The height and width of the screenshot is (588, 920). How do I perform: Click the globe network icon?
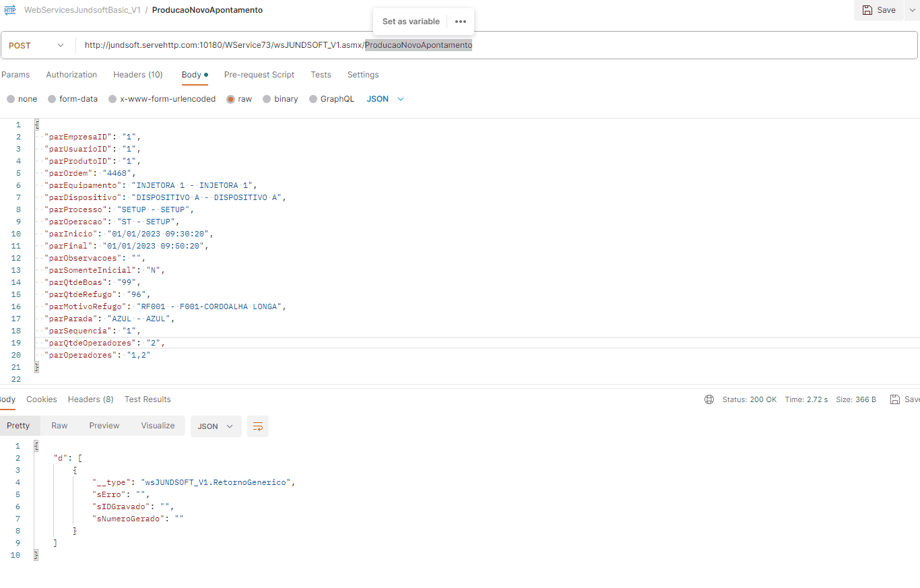(x=709, y=399)
